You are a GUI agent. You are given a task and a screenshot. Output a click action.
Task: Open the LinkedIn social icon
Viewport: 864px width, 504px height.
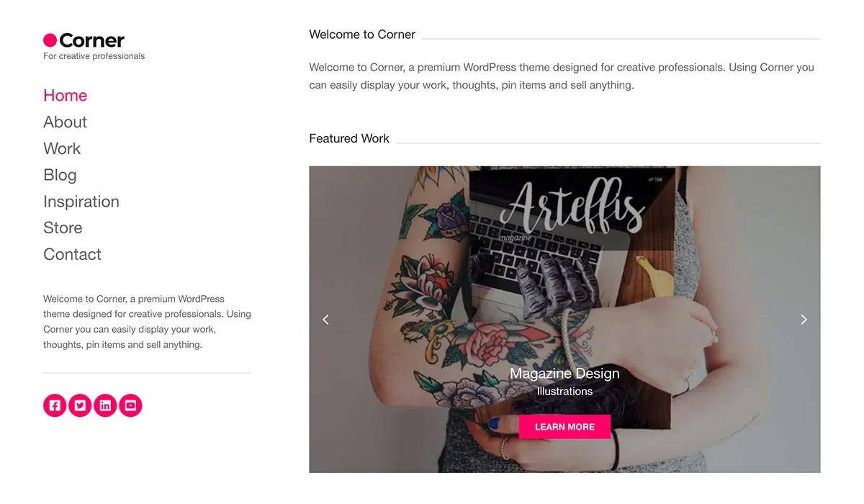(105, 405)
